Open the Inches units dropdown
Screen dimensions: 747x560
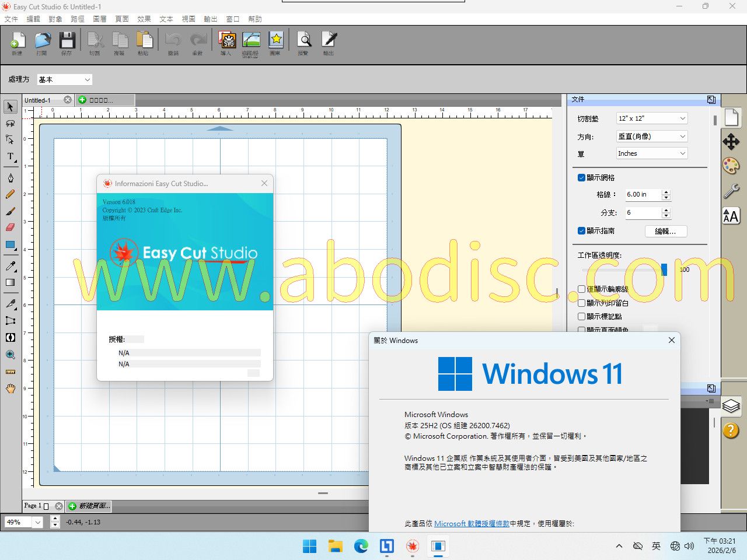click(652, 153)
